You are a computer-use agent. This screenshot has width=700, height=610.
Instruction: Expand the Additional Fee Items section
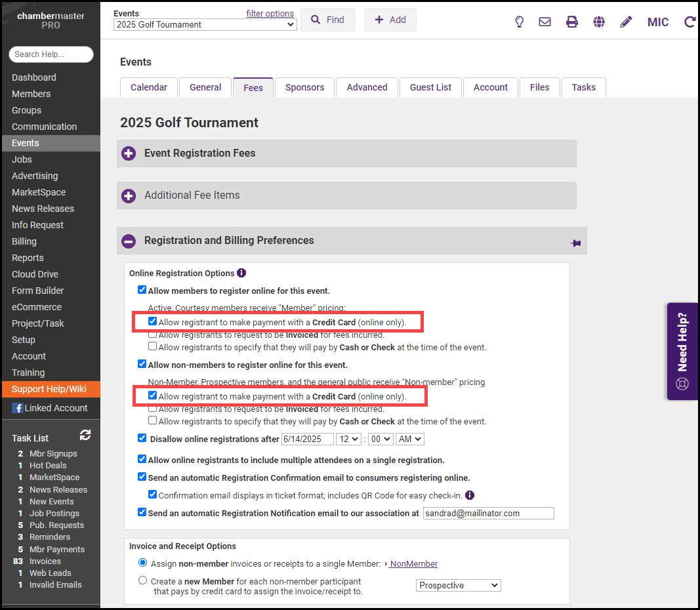(x=129, y=195)
